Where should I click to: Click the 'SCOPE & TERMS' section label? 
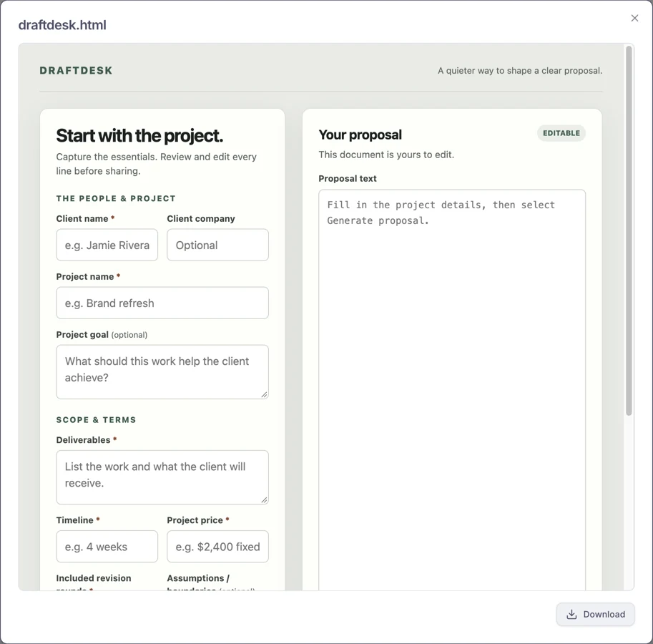97,419
